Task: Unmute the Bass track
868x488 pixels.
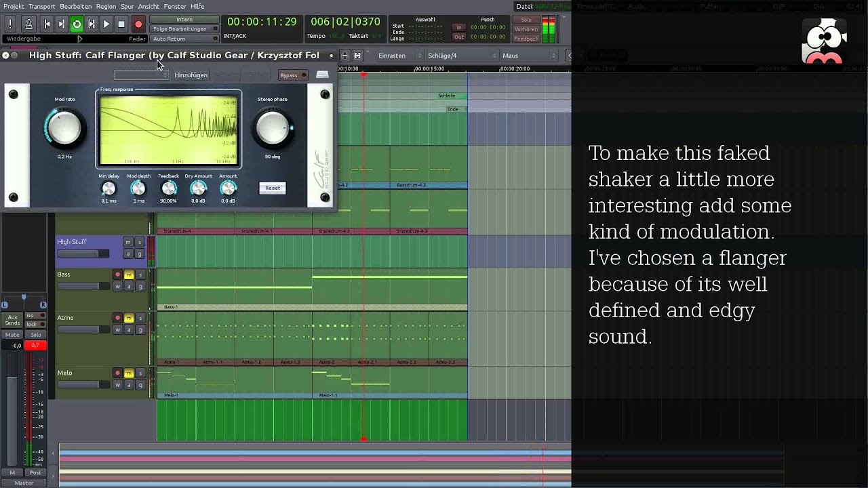Action: (x=129, y=274)
